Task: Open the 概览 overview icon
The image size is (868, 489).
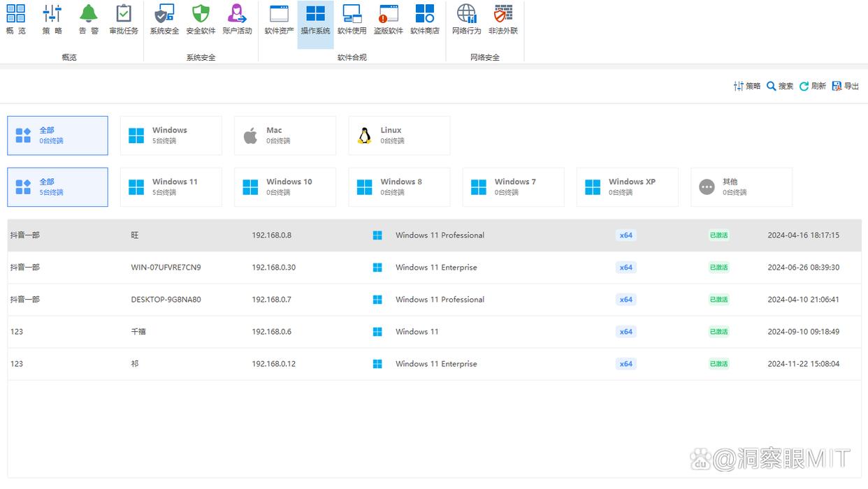Action: 15,20
